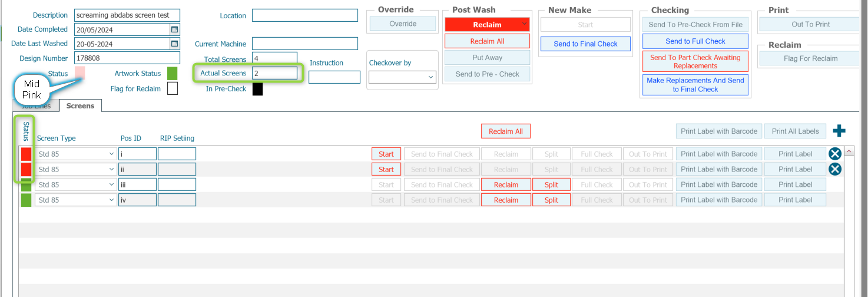Open Screen Type dropdown for row iii
The width and height of the screenshot is (868, 297).
pos(112,184)
